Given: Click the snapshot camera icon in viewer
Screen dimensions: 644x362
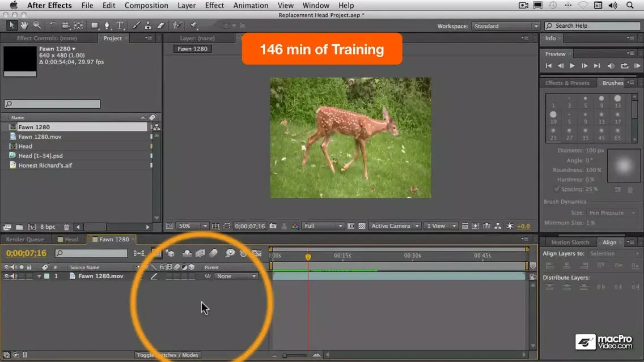Looking at the screenshot, I should click(x=273, y=226).
